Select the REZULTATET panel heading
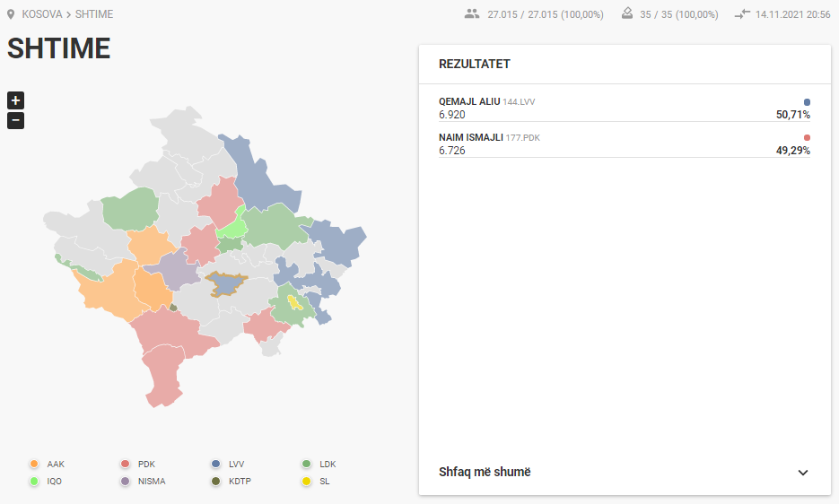Screen dimensions: 839x504 [x=475, y=65]
